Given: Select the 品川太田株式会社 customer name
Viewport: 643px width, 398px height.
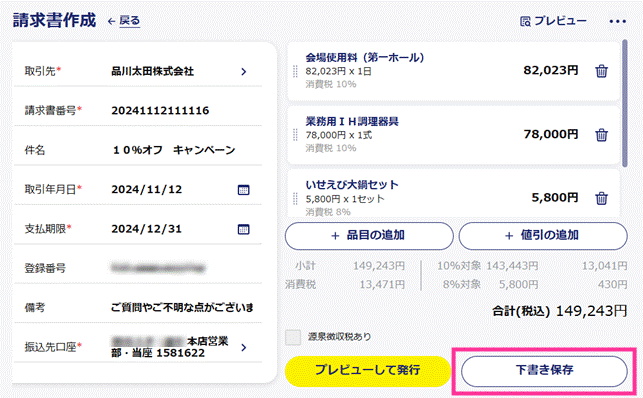Looking at the screenshot, I should [x=153, y=71].
